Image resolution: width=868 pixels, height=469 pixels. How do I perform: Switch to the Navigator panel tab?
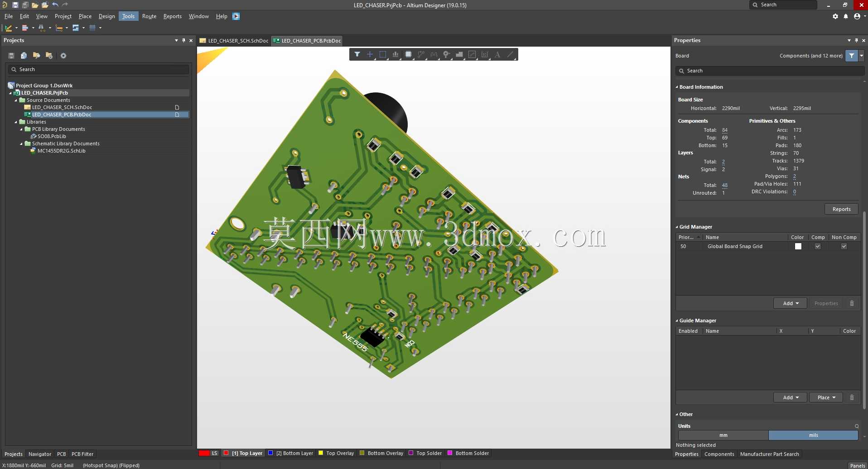[x=40, y=454]
